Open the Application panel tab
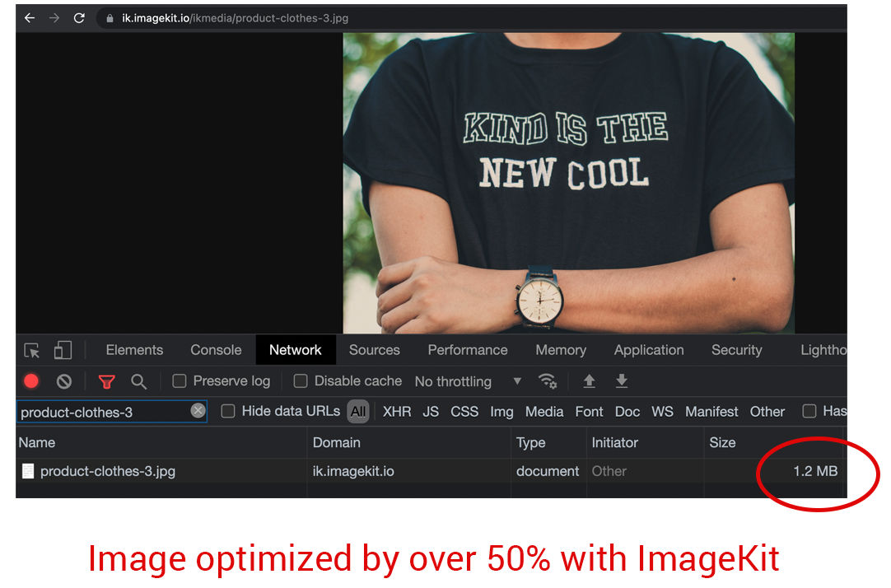 648,349
